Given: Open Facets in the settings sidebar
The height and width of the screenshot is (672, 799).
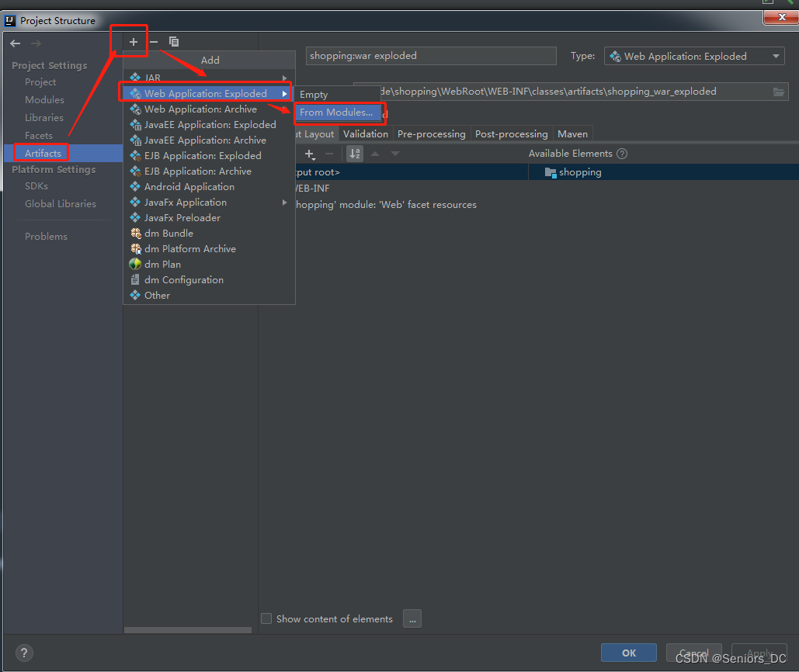Looking at the screenshot, I should tap(39, 136).
